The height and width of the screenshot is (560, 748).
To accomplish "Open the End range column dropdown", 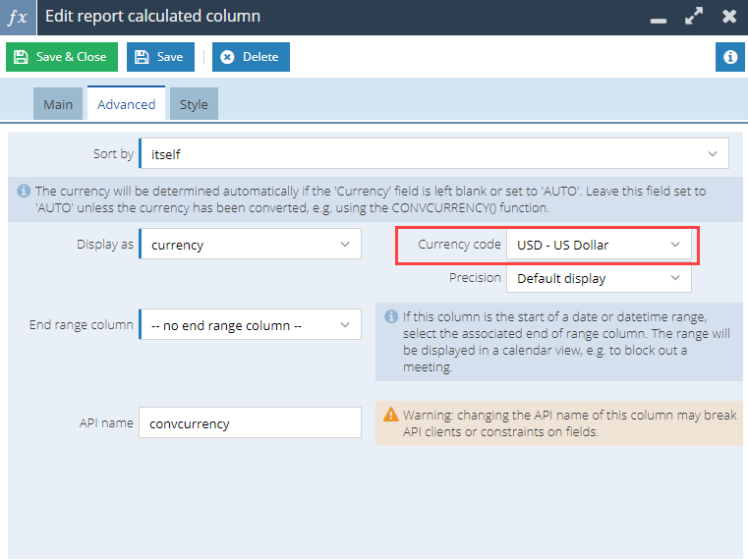I will 250,325.
